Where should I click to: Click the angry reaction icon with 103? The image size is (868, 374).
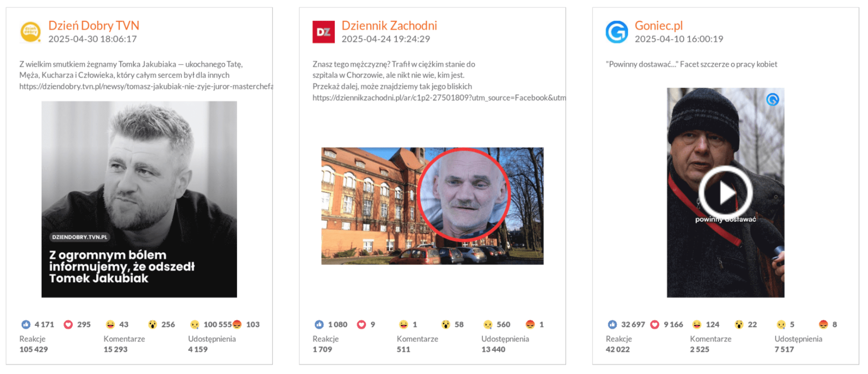237,324
